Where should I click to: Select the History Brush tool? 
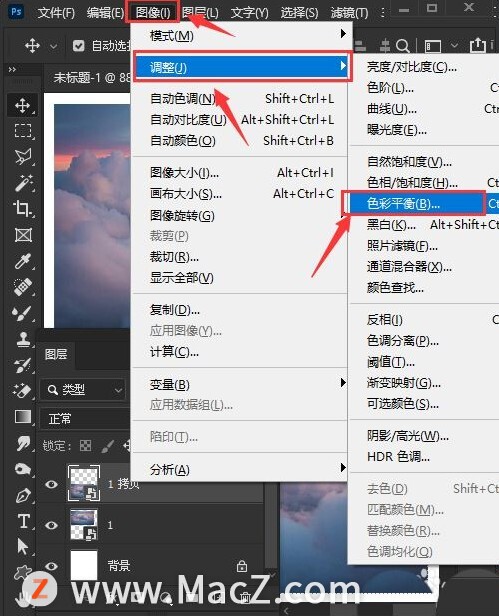tap(22, 365)
